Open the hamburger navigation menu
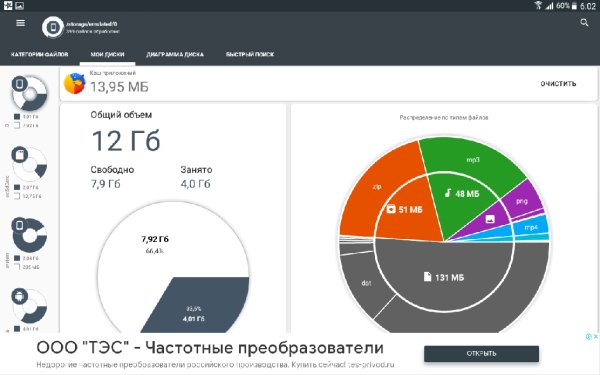Image resolution: width=600 pixels, height=375 pixels. [x=20, y=23]
